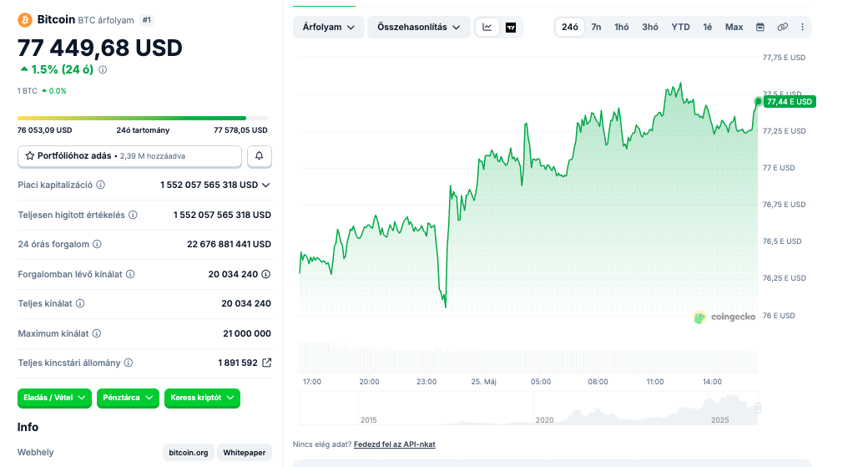Image resolution: width=868 pixels, height=467 pixels.
Task: Select the 1hó time range
Action: [622, 27]
